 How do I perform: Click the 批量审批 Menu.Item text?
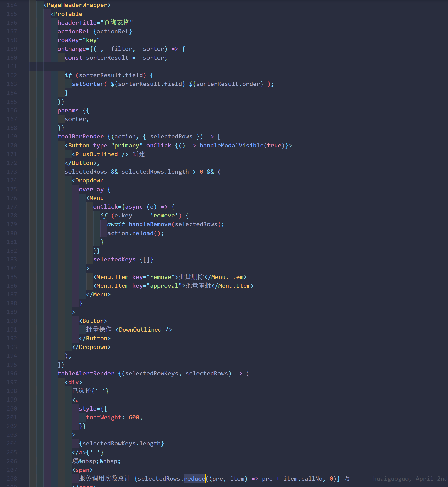coord(198,286)
